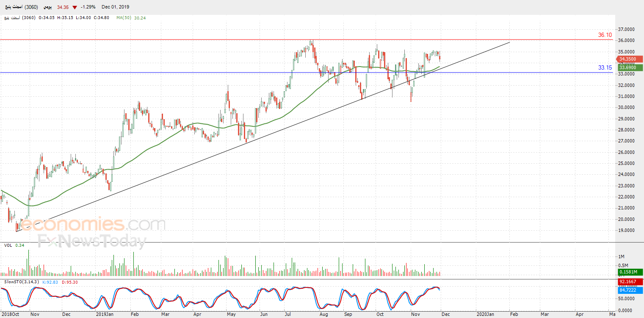644x318 pixels.
Task: Click the blue 84.7222 stochastic tag
Action: point(631,290)
